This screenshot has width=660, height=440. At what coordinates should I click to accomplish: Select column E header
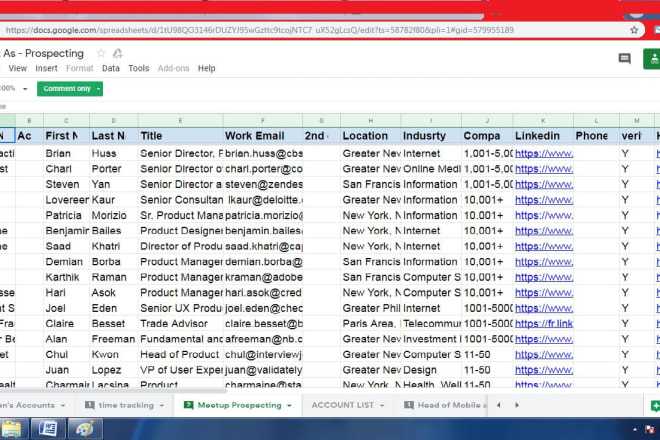[x=181, y=120]
